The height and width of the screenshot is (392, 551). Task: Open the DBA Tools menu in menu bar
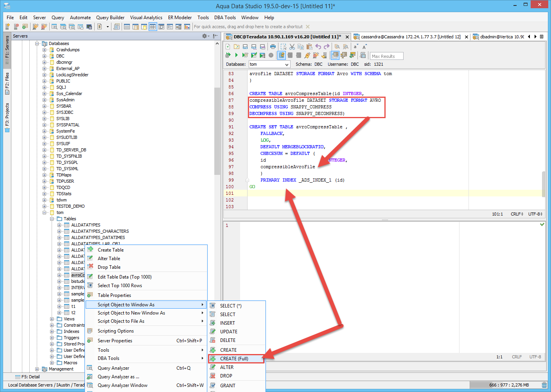point(225,18)
